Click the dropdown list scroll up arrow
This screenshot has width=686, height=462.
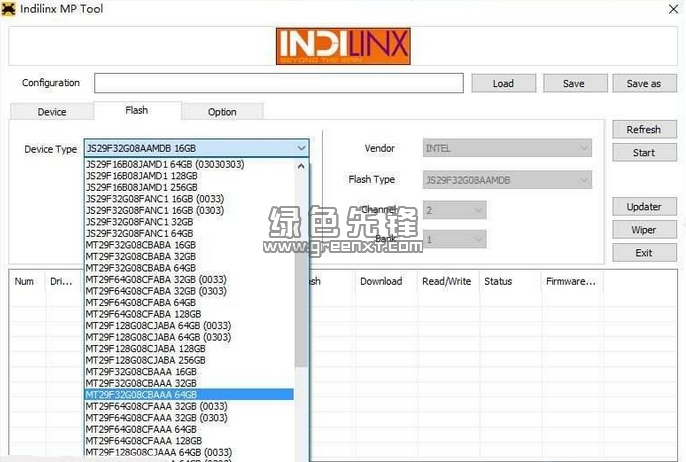pyautogui.click(x=301, y=166)
